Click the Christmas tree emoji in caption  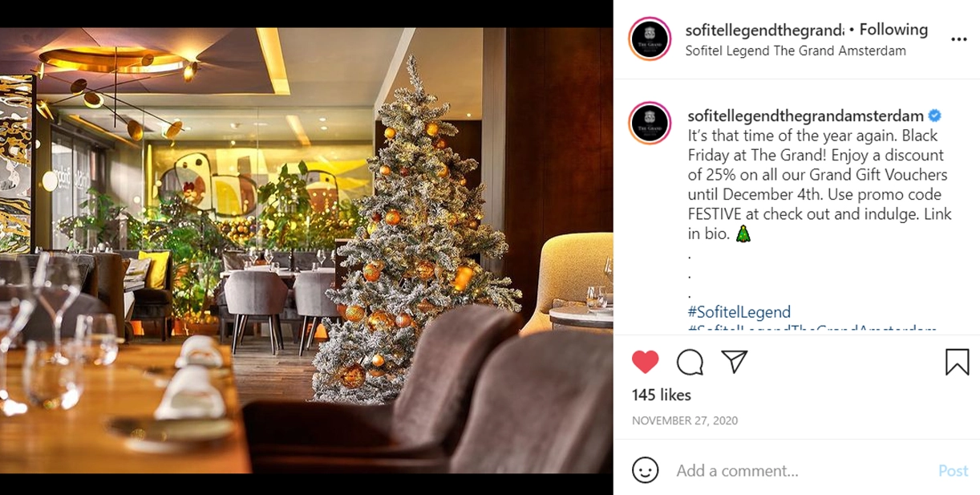tap(743, 234)
